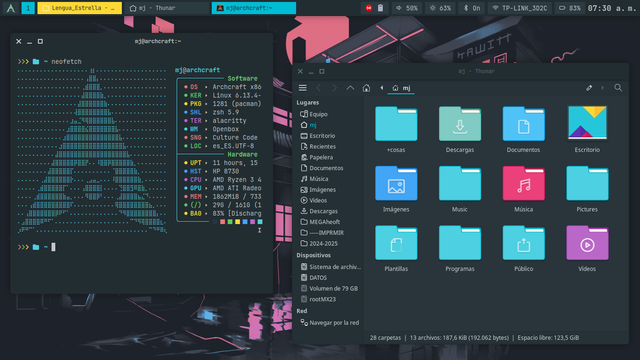Click the Thunar status bar text

coord(474,338)
